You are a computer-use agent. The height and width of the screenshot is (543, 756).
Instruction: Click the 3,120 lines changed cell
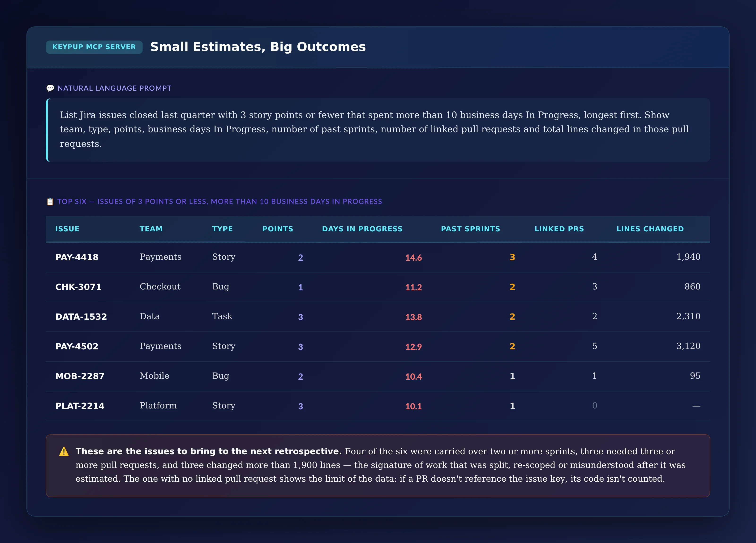(688, 346)
